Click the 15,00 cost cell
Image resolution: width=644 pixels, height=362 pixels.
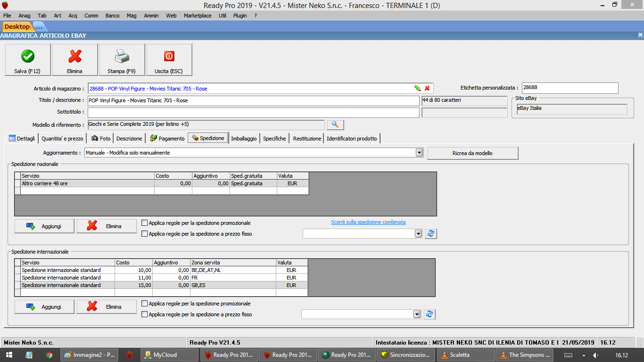133,285
